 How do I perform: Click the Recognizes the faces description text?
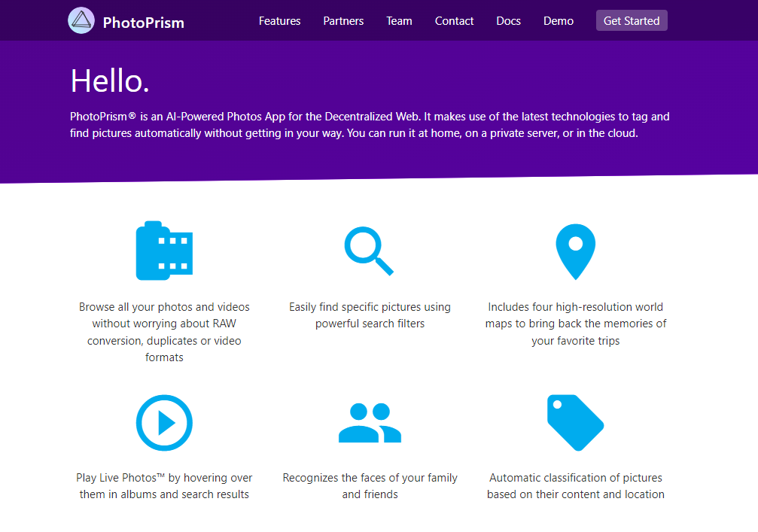(370, 485)
